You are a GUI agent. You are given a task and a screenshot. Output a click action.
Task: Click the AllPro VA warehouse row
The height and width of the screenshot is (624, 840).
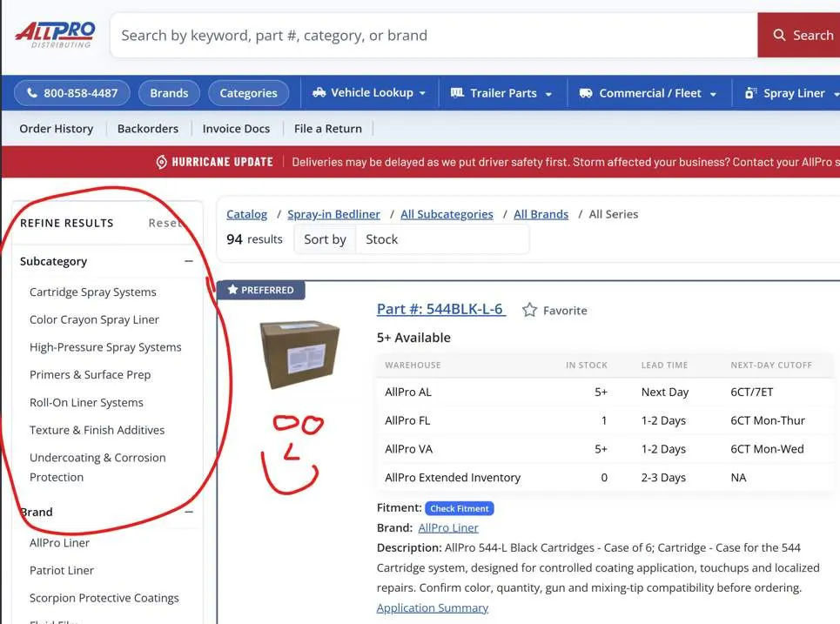605,449
